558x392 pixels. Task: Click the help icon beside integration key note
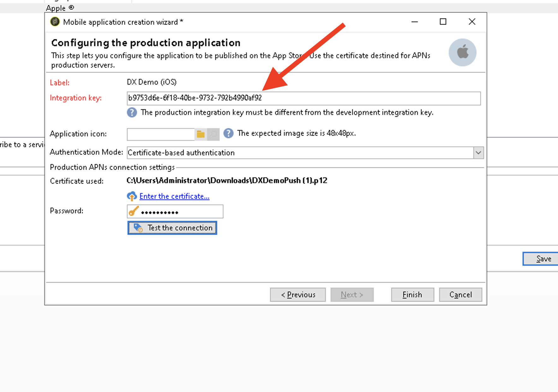132,112
